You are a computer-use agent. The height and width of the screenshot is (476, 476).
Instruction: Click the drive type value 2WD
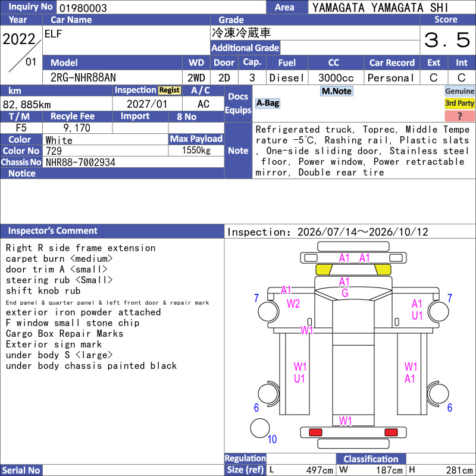pos(196,78)
